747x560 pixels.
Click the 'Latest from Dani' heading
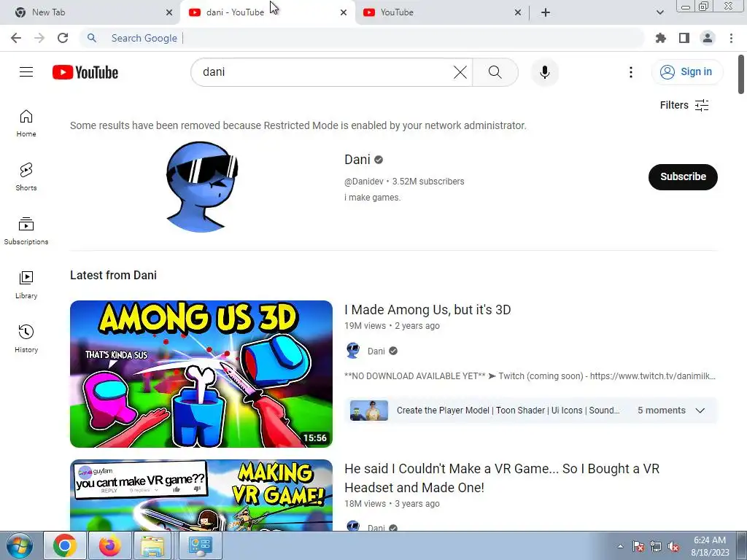pos(113,275)
